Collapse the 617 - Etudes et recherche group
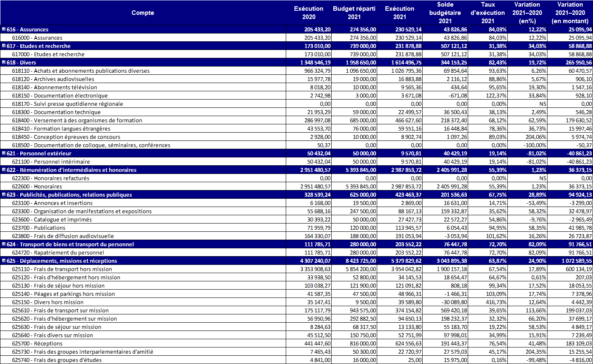The width and height of the screenshot is (593, 364). (4, 46)
